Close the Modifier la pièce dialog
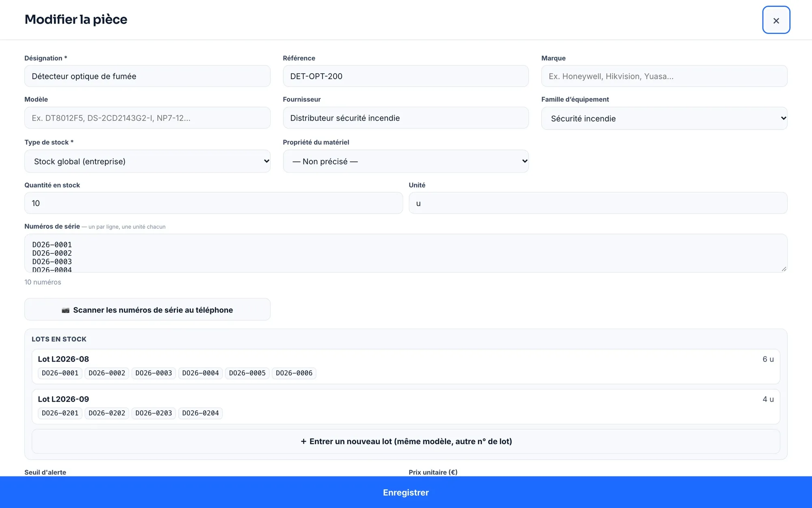Image resolution: width=812 pixels, height=508 pixels. 776,20
